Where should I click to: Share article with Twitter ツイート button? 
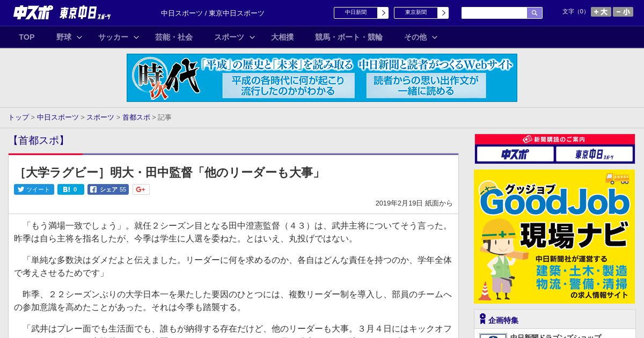coord(34,189)
